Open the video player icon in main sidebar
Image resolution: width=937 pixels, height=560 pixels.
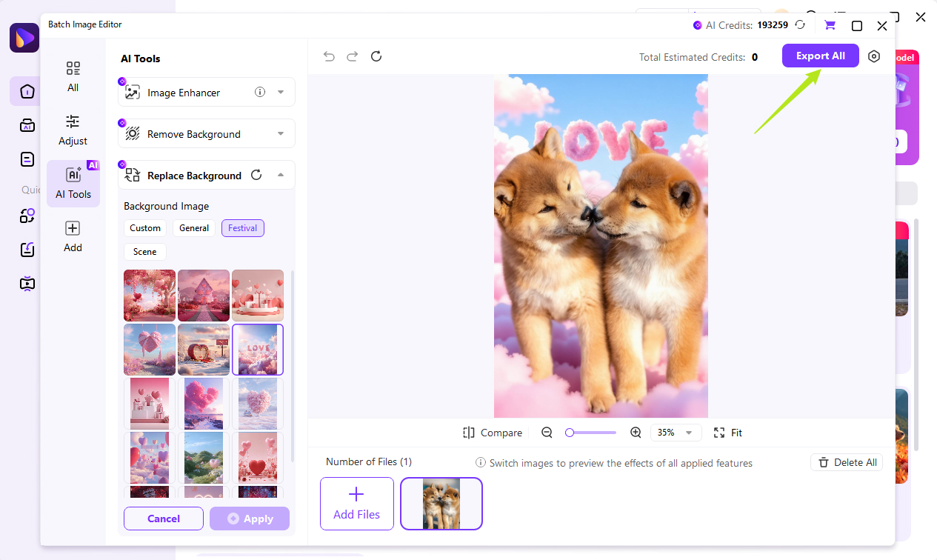click(x=27, y=284)
